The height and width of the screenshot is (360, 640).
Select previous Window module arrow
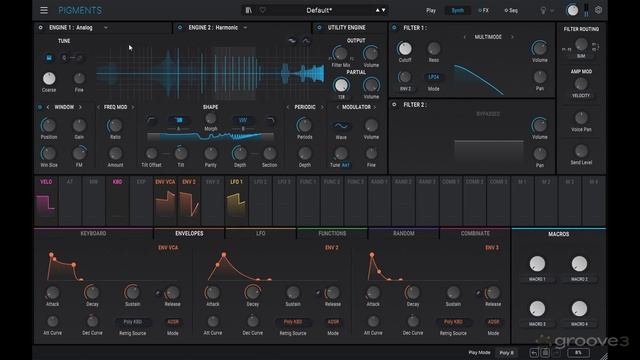[48, 107]
